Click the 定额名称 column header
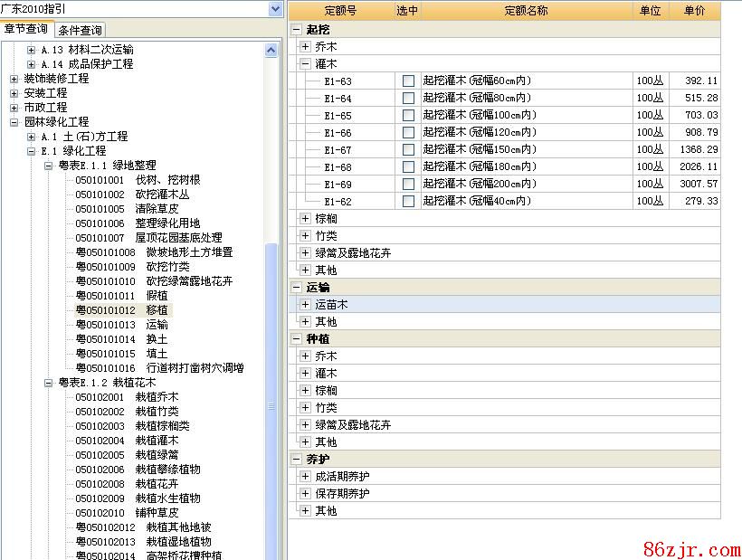Screen dimensions: 742x560 point(526,11)
